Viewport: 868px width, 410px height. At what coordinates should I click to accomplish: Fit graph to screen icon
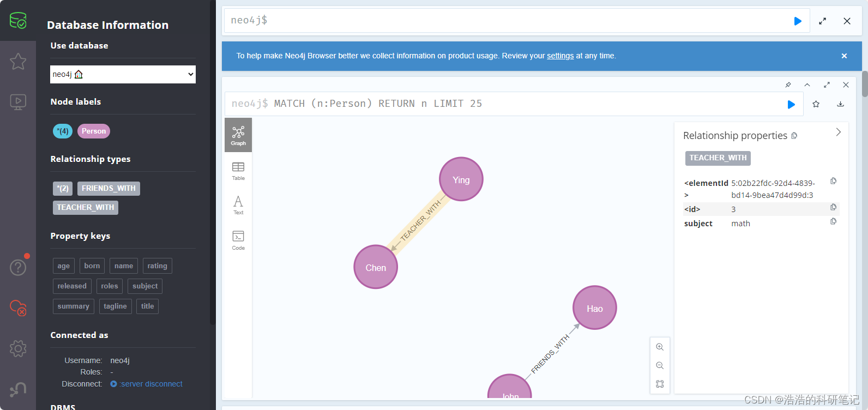(660, 384)
